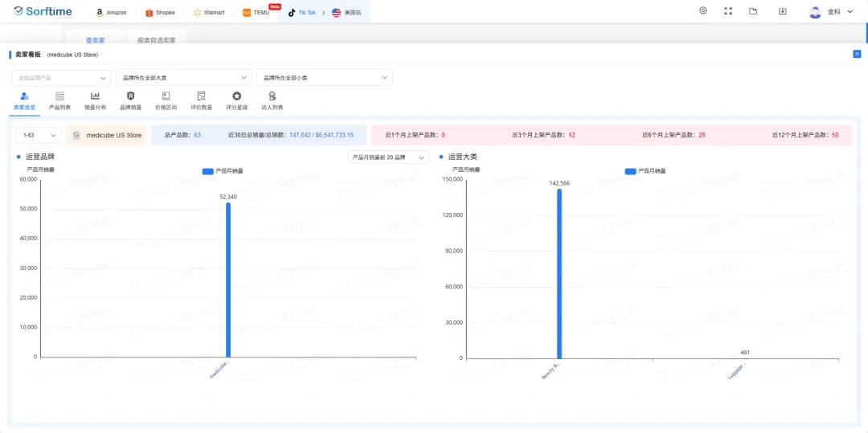Image resolution: width=868 pixels, height=433 pixels.
Task: Open the 1-63 range dropdown
Action: point(39,135)
